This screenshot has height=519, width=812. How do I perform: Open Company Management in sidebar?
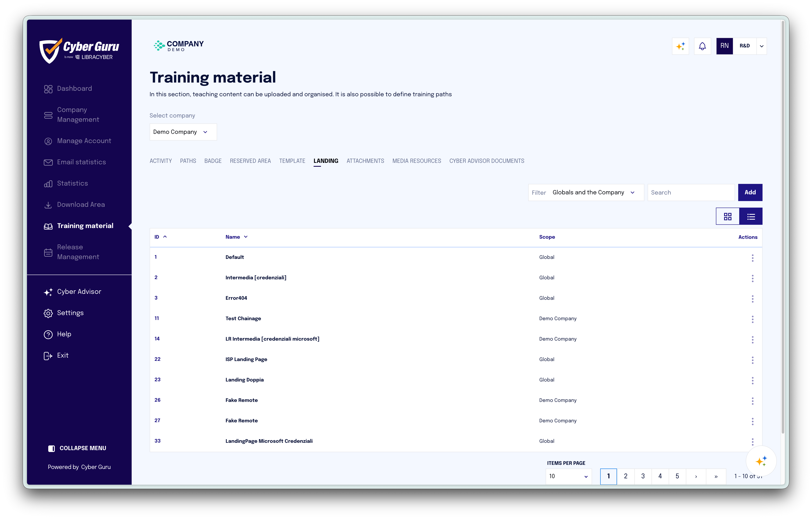click(x=72, y=115)
